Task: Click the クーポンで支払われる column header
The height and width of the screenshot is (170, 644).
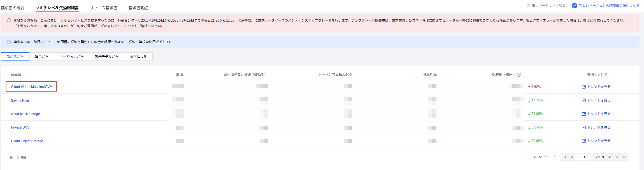Action: (335, 74)
